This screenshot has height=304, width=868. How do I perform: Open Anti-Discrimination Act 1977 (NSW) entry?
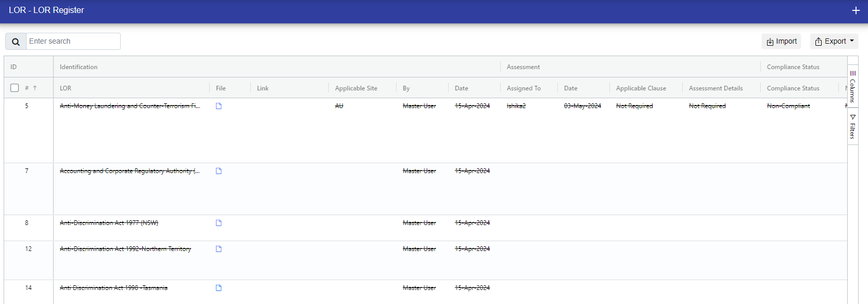click(109, 223)
